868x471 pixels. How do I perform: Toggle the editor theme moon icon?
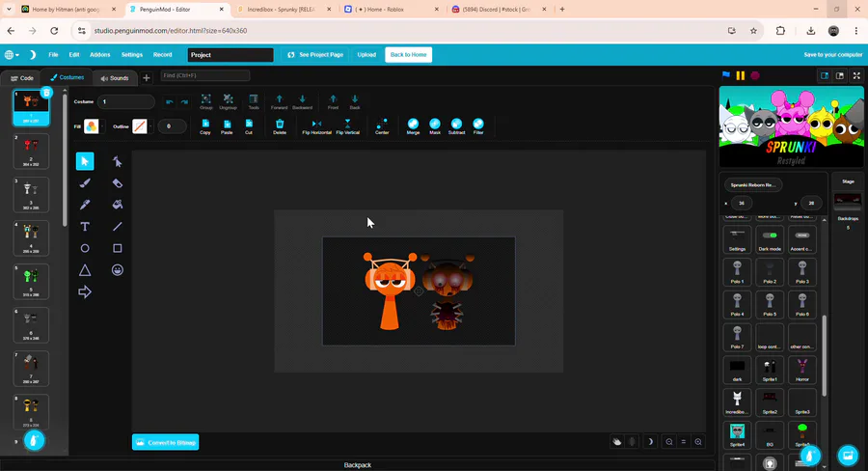(x=33, y=55)
